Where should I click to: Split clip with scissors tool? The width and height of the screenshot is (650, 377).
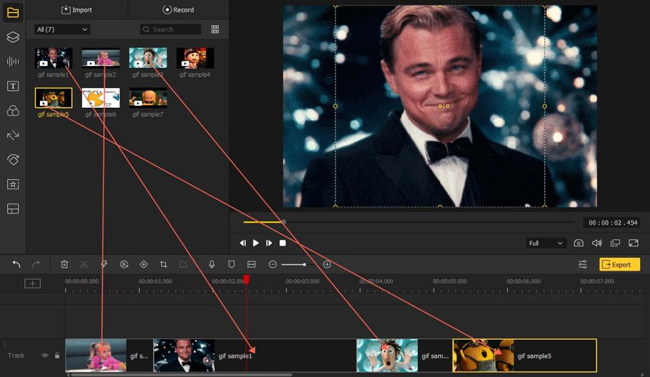coord(84,264)
